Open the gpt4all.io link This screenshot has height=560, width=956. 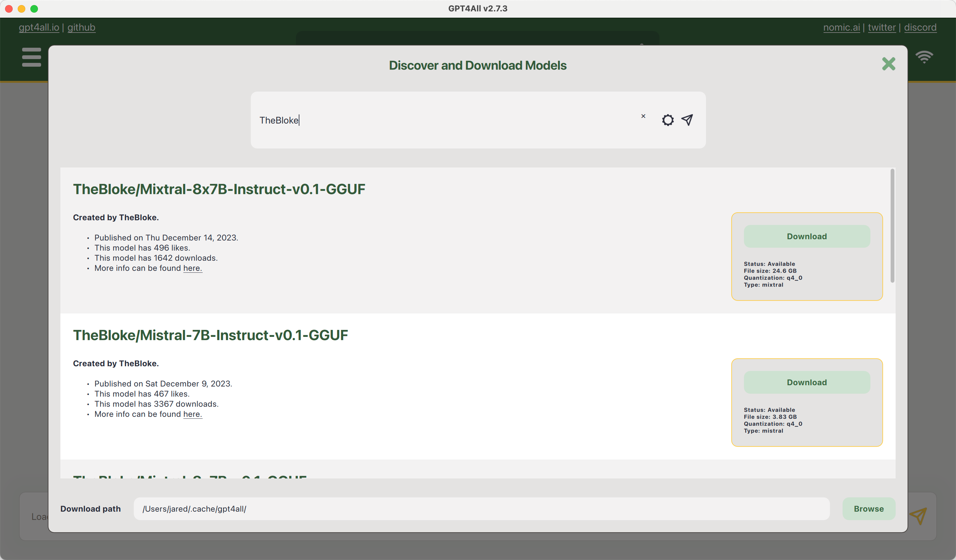pos(39,27)
